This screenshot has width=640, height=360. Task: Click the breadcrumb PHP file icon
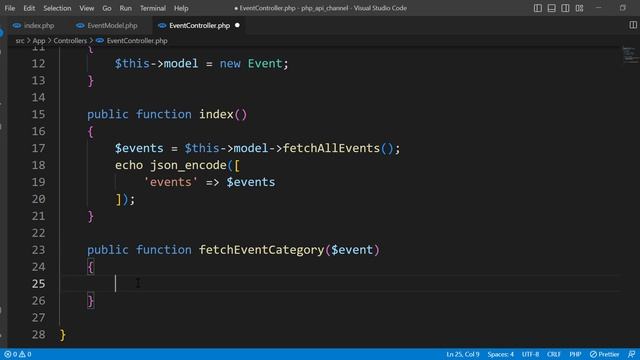(x=100, y=41)
